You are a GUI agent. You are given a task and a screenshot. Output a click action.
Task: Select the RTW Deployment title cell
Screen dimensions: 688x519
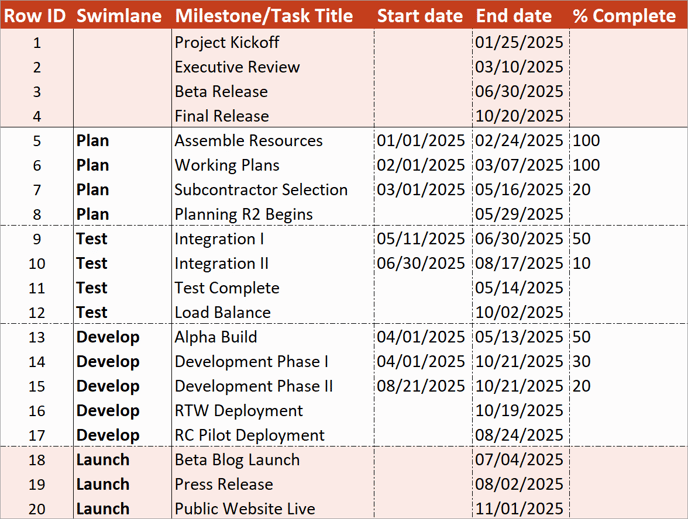pyautogui.click(x=238, y=410)
